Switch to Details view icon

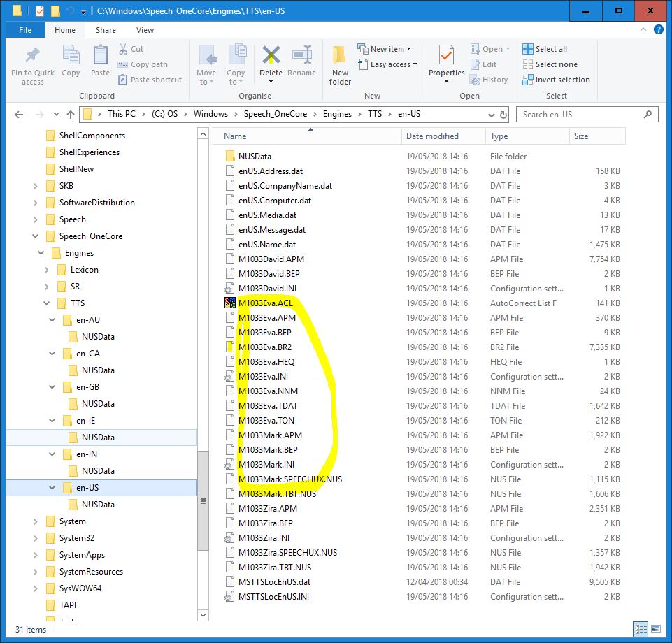tap(641, 629)
